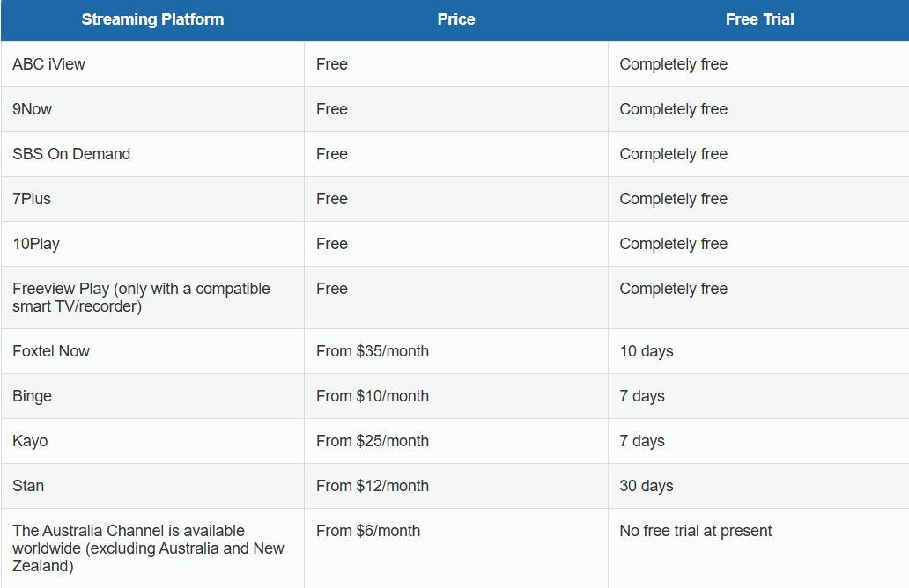909x588 pixels.
Task: Select the 7Plus cell
Action: pos(152,199)
